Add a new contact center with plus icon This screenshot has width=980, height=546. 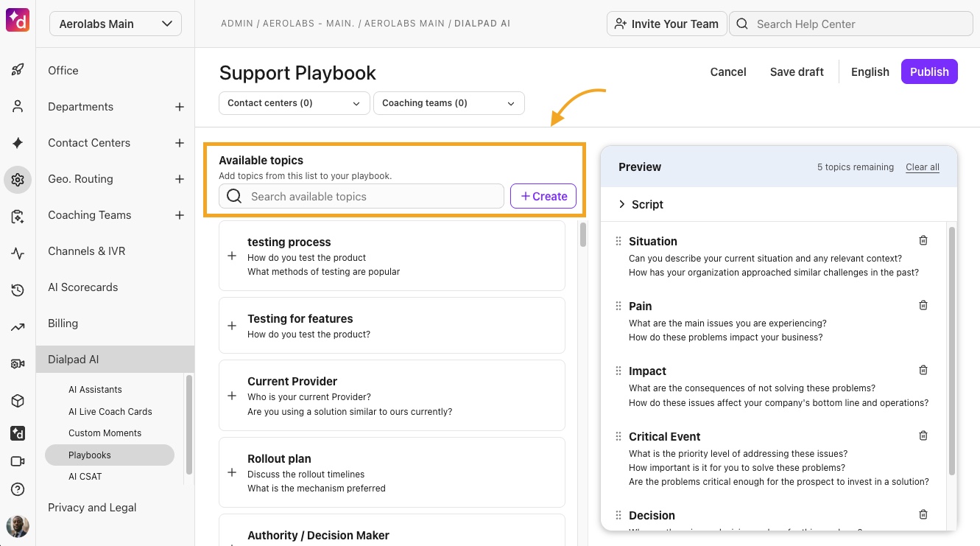coord(179,143)
